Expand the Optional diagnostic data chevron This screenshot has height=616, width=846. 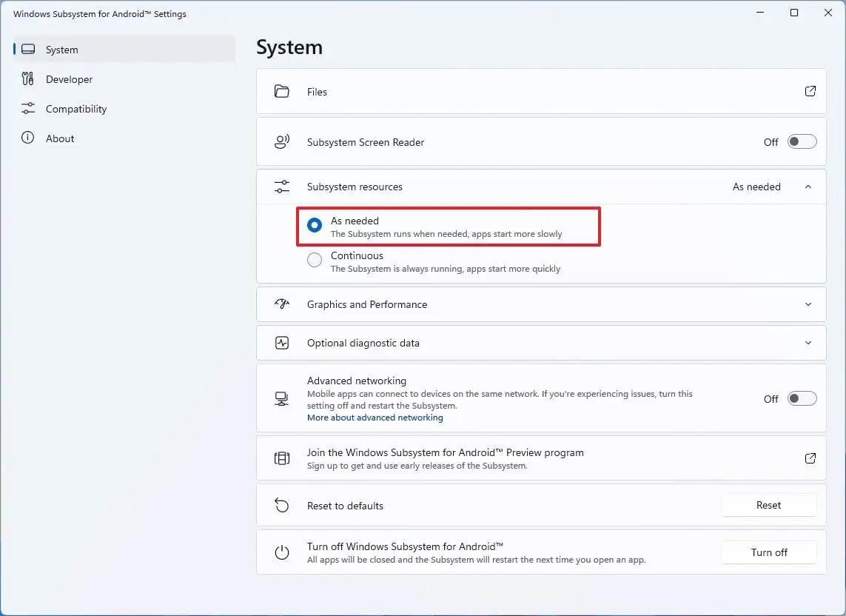click(x=808, y=343)
